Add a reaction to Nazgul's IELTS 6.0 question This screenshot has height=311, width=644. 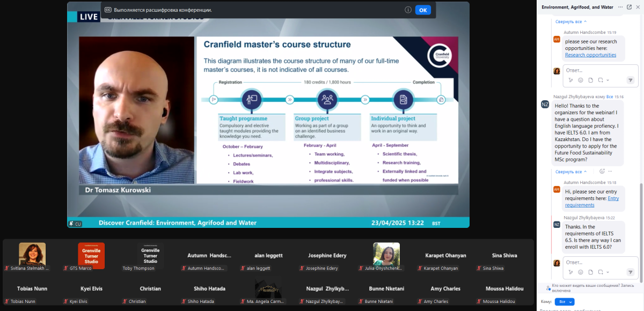(602, 172)
